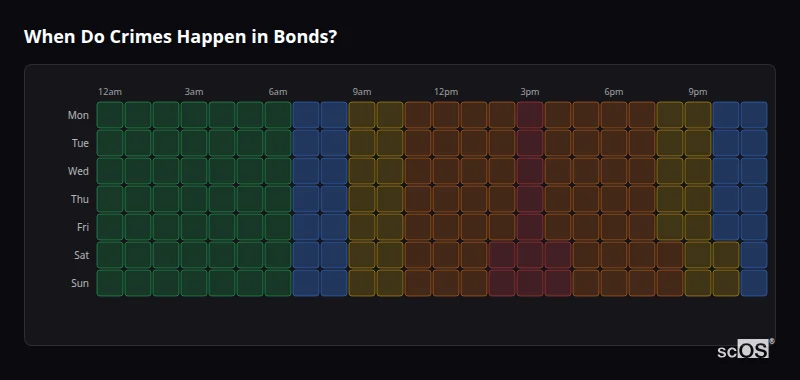Select the Saturday 2pm red heatmap cell
The height and width of the screenshot is (380, 800).
pyautogui.click(x=502, y=255)
